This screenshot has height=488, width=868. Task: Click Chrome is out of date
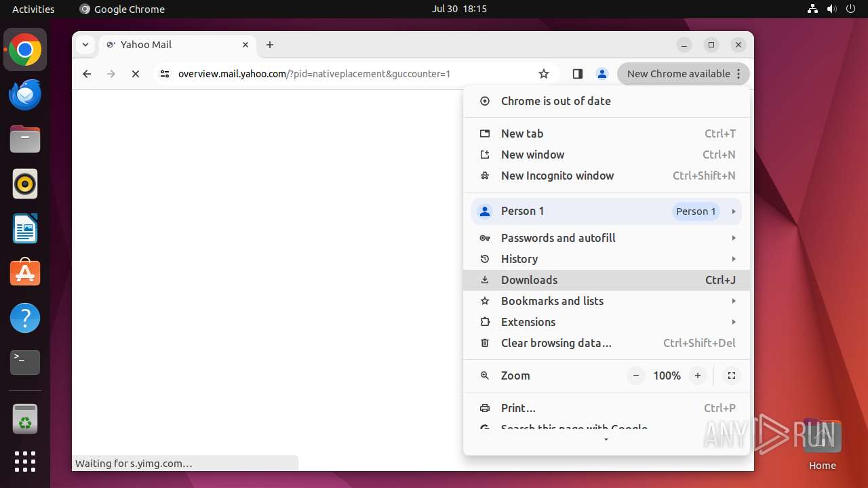[607, 101]
